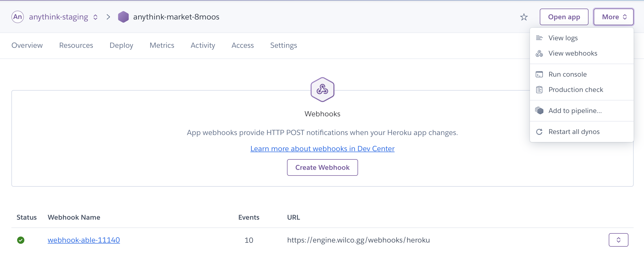Click green status check icon

click(21, 240)
